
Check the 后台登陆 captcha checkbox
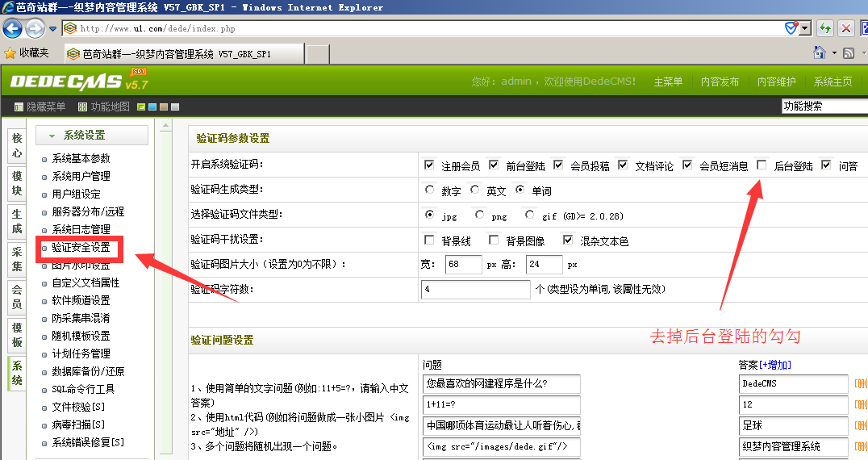coord(762,165)
